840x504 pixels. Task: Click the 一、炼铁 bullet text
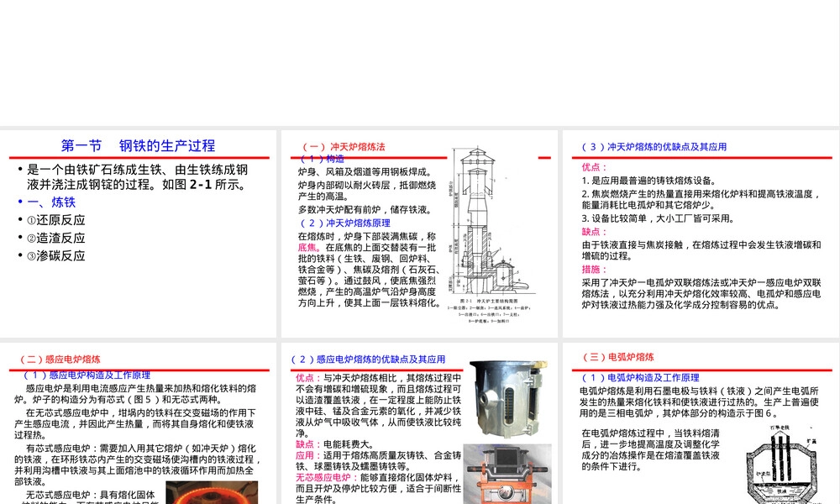tap(51, 202)
